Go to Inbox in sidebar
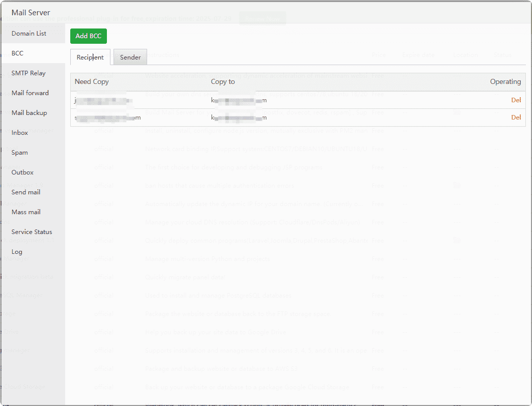Viewport: 532px width, 406px height. click(20, 133)
